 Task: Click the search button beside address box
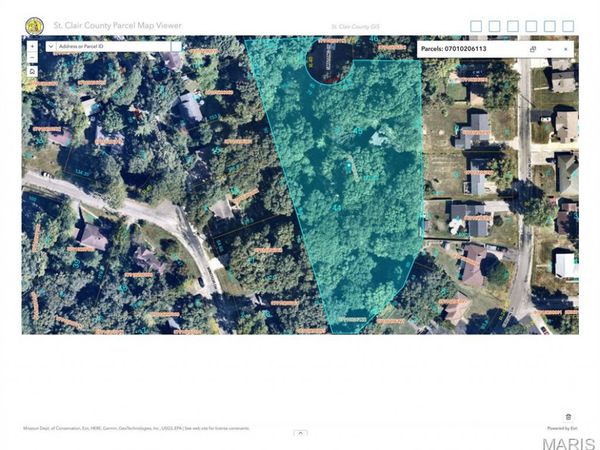coord(176,46)
